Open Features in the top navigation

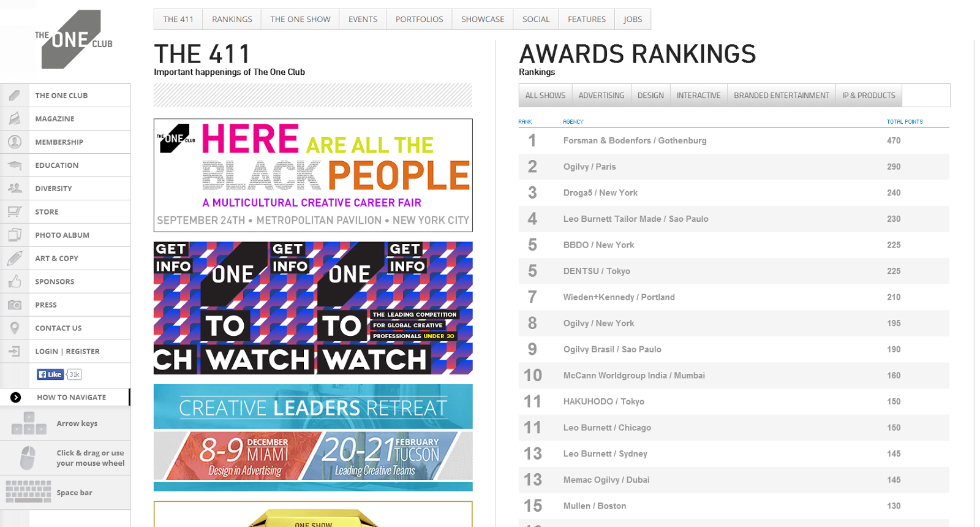click(x=587, y=20)
